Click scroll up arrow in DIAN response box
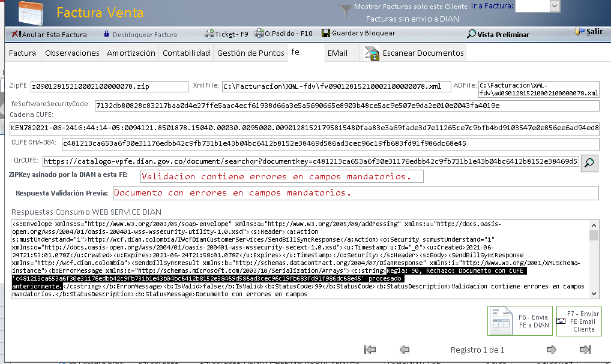 [594, 225]
